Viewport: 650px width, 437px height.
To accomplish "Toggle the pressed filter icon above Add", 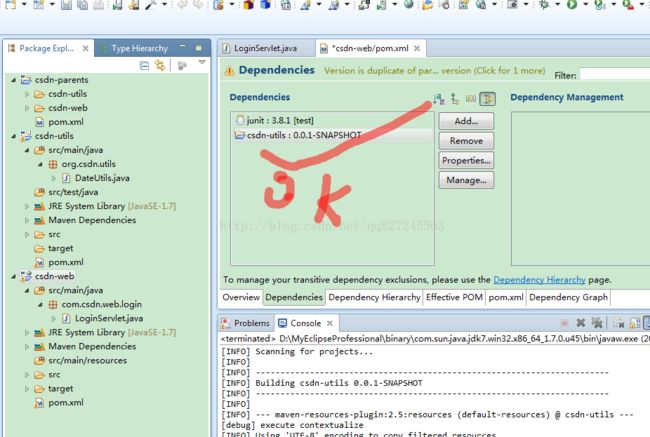I will (488, 99).
